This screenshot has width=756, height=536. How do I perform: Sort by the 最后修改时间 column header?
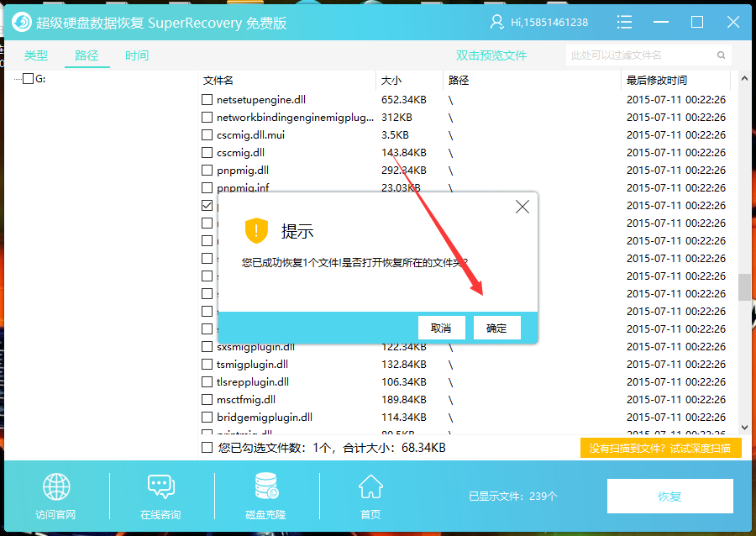(657, 81)
